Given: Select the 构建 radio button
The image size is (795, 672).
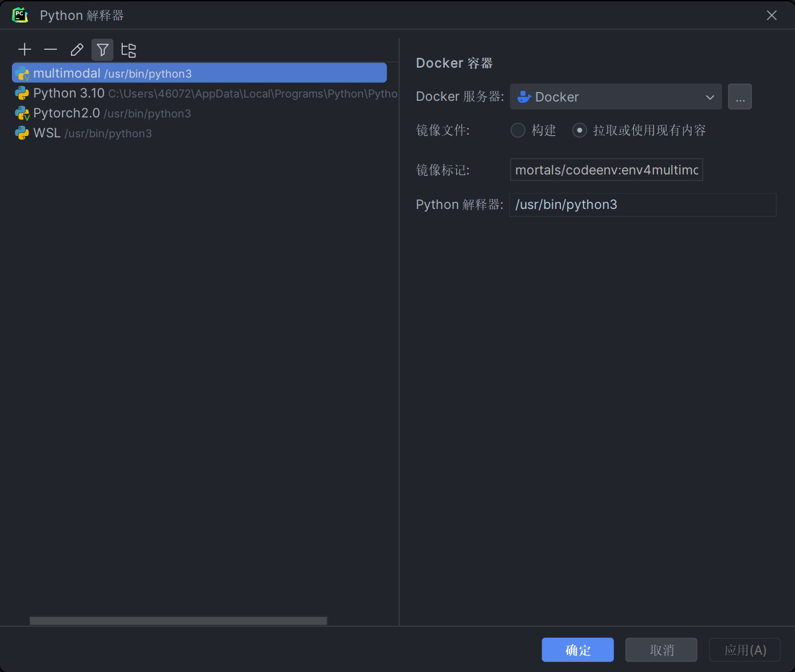Looking at the screenshot, I should 518,130.
